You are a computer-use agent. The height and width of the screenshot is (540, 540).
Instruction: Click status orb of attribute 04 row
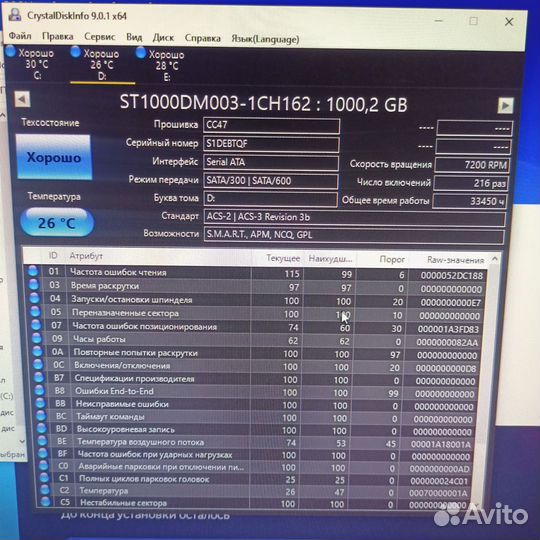click(35, 298)
